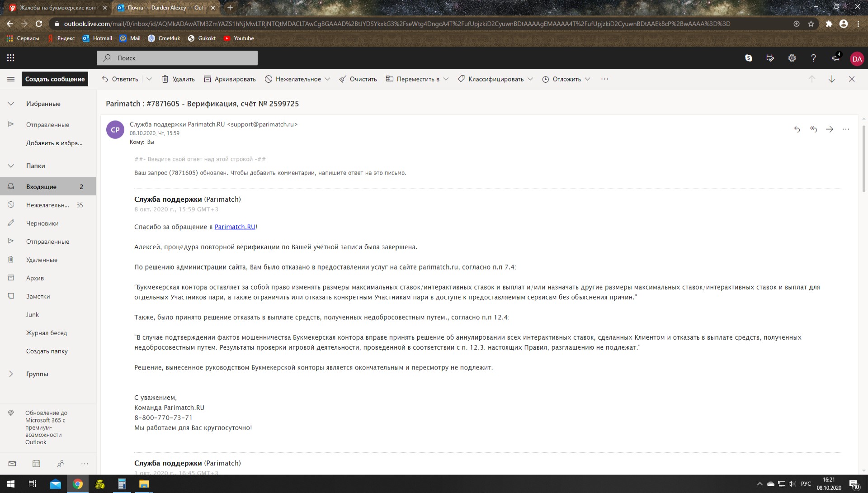
Task: Open the What's new megaphone icon
Action: pos(835,58)
